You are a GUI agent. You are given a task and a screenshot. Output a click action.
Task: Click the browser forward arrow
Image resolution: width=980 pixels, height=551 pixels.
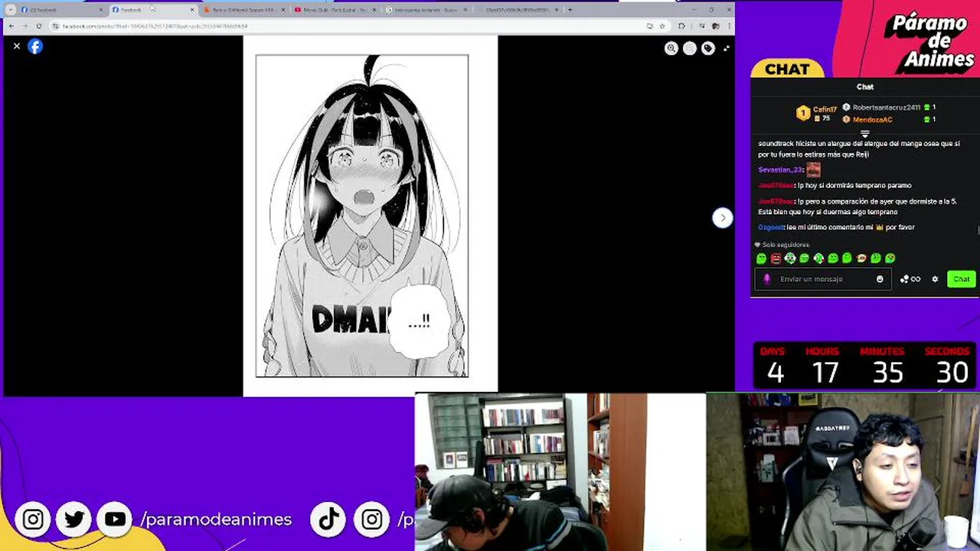click(x=24, y=26)
